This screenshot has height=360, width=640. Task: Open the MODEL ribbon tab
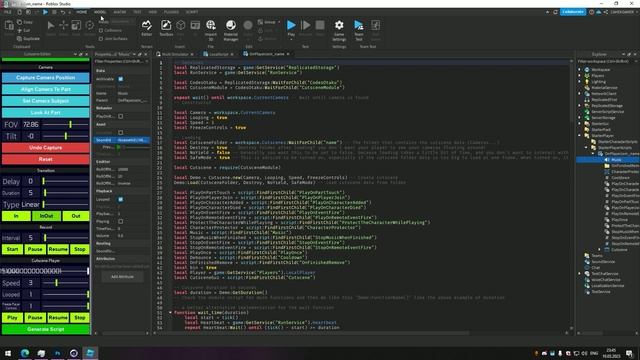click(x=100, y=12)
